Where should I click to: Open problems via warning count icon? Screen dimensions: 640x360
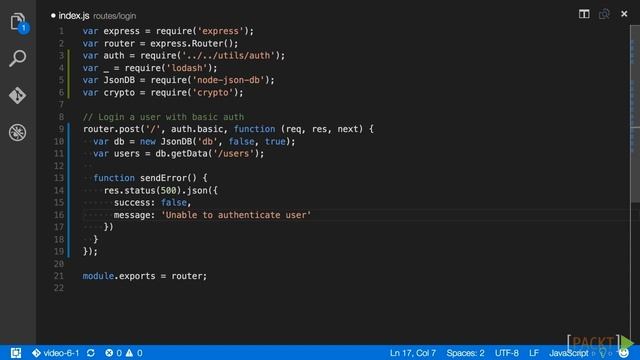tap(134, 353)
